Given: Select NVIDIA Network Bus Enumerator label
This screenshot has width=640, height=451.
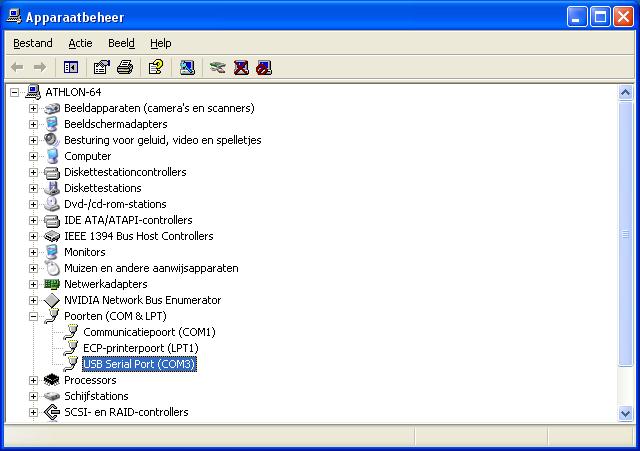Looking at the screenshot, I should click(x=142, y=300).
